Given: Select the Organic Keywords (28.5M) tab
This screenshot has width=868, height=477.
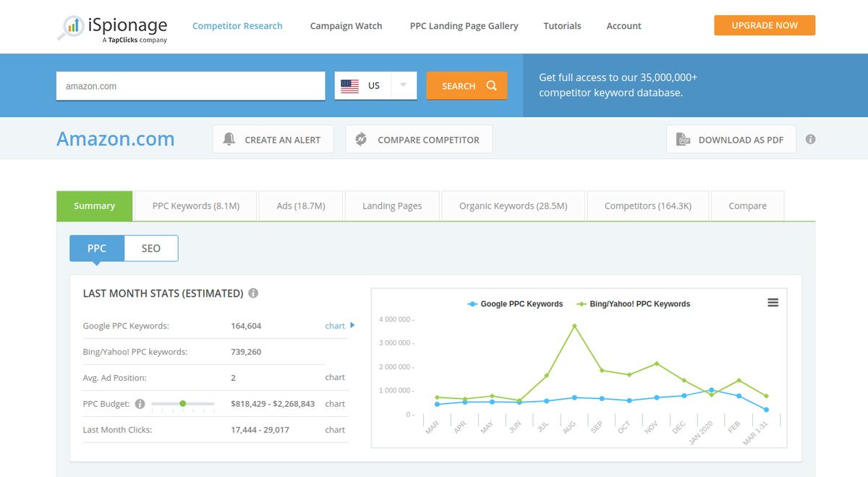Looking at the screenshot, I should click(x=513, y=206).
